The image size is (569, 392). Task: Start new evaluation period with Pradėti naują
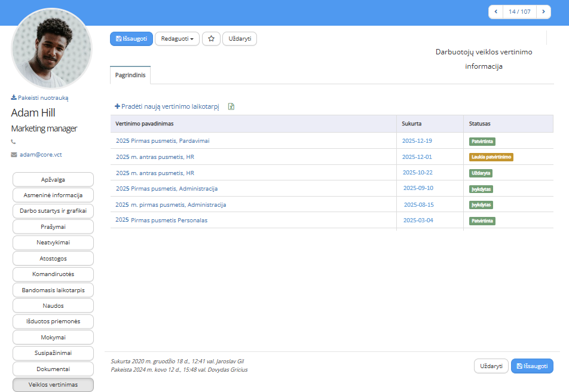167,106
